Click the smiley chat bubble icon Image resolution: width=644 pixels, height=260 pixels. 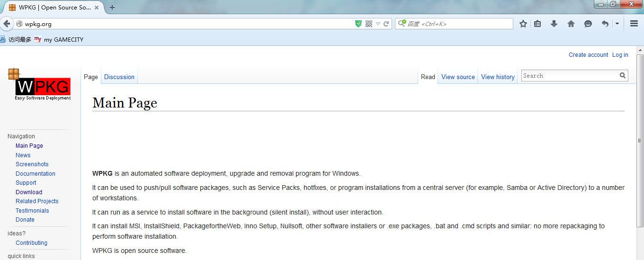pyautogui.click(x=588, y=24)
